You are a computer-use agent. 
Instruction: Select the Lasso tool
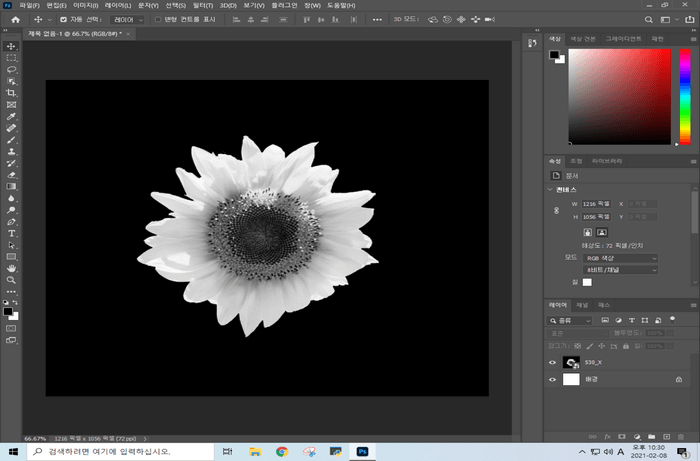pyautogui.click(x=12, y=70)
